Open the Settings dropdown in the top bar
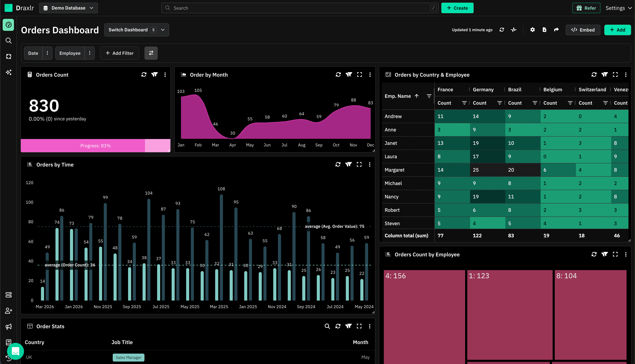 [618, 8]
